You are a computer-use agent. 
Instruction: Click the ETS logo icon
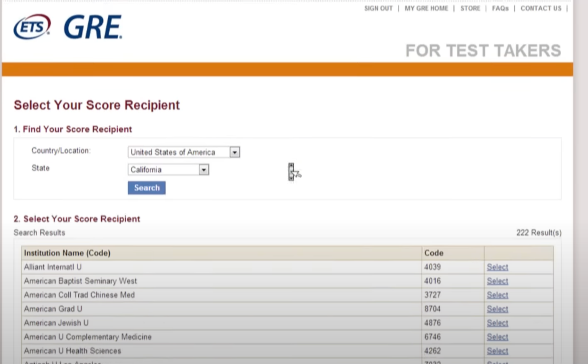[32, 26]
